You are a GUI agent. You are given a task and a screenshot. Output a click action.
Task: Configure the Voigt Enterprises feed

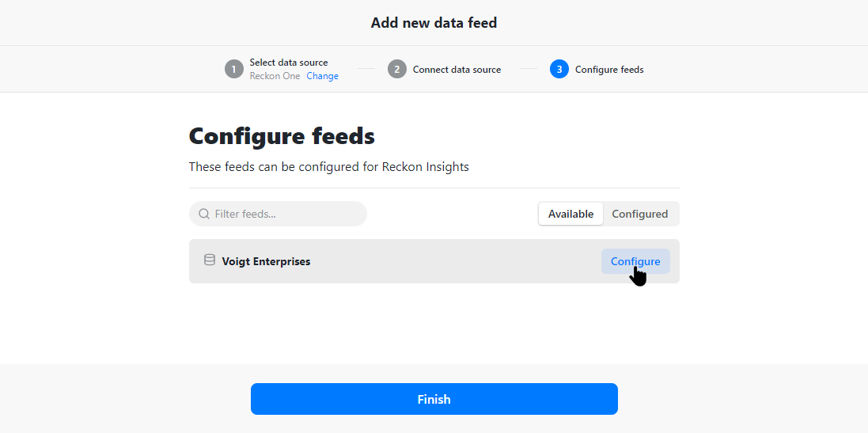635,261
